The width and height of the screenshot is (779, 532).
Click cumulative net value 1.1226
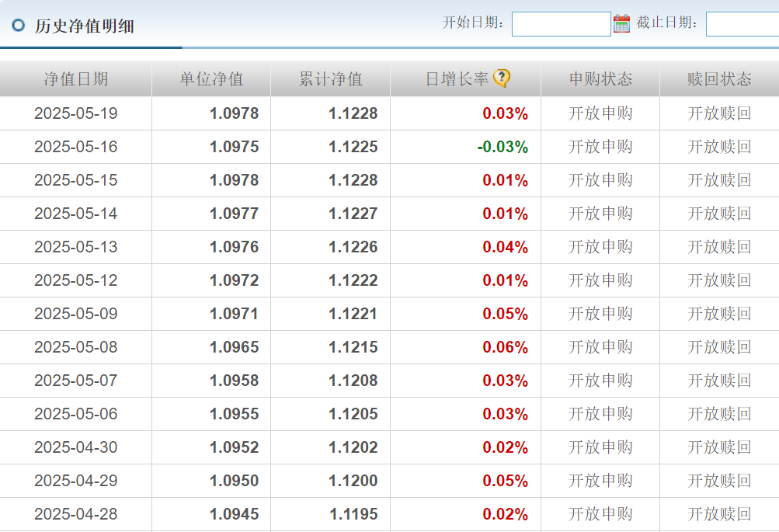point(353,247)
